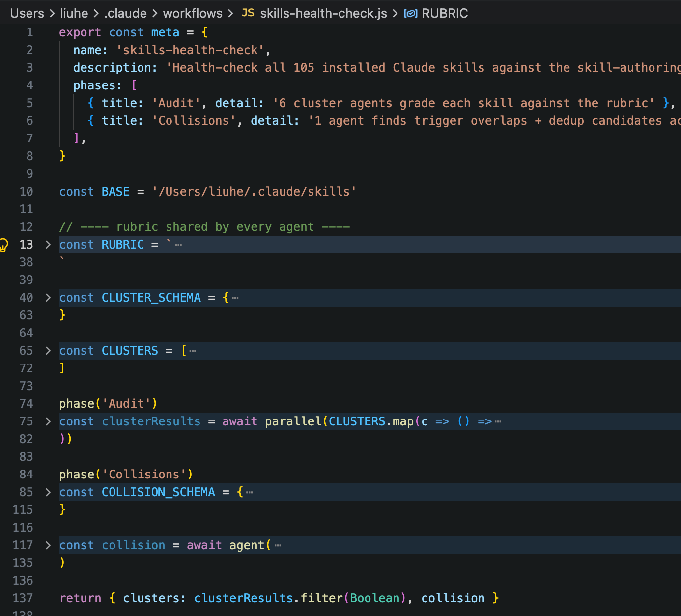This screenshot has height=616, width=681.
Task: Click the '/Users/liuhe/.claude/skills' path string
Action: [254, 192]
